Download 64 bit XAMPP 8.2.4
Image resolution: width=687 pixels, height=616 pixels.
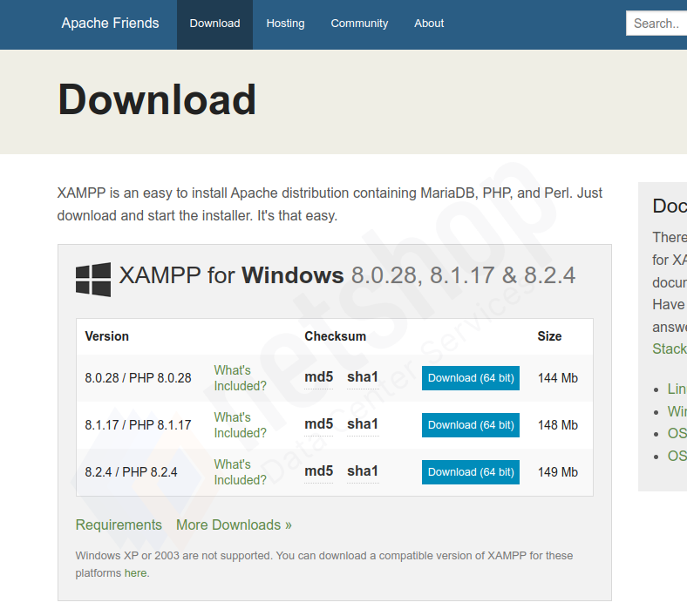coord(471,472)
